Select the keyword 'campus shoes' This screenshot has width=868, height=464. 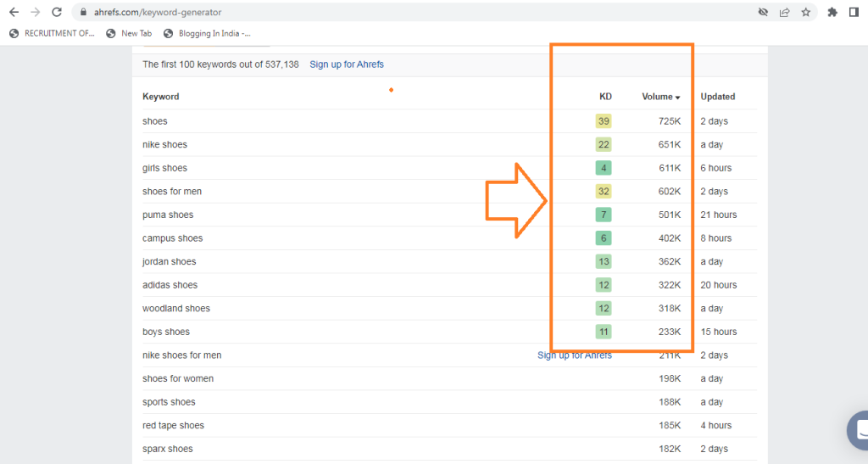point(172,238)
